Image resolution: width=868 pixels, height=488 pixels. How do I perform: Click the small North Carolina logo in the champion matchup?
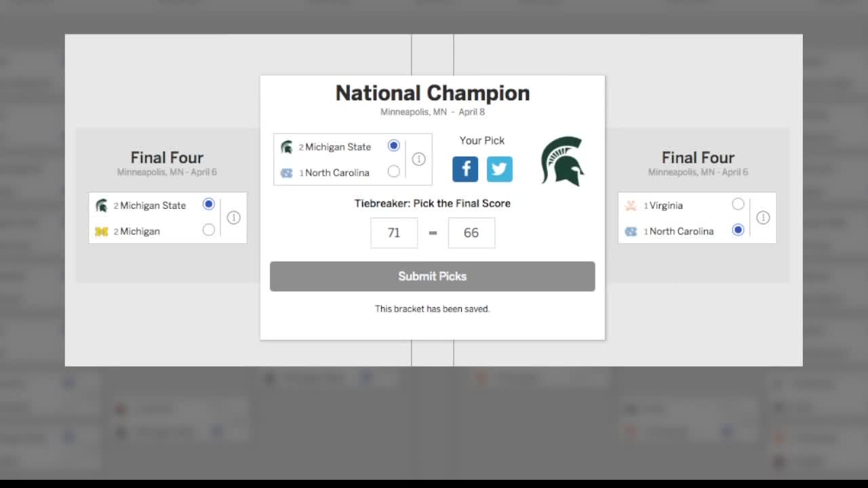click(x=286, y=172)
